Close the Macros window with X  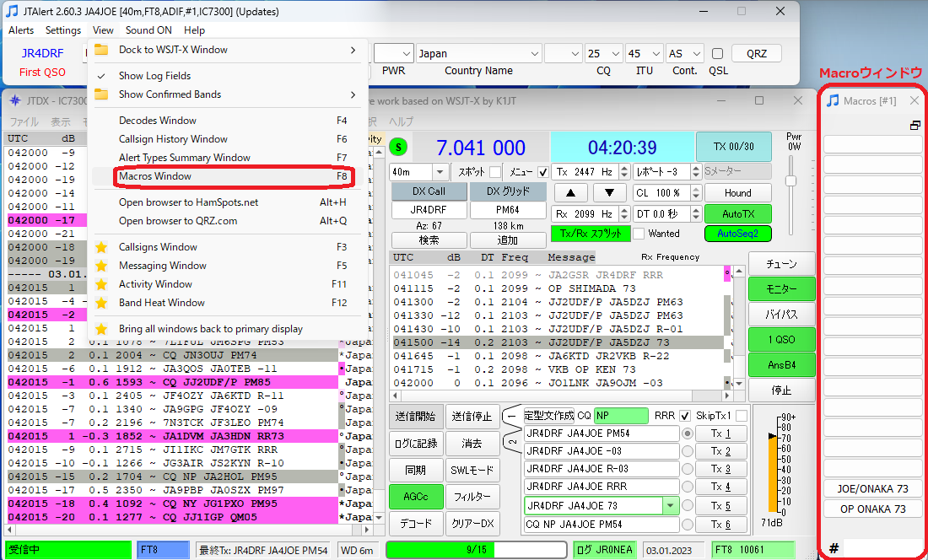(915, 101)
